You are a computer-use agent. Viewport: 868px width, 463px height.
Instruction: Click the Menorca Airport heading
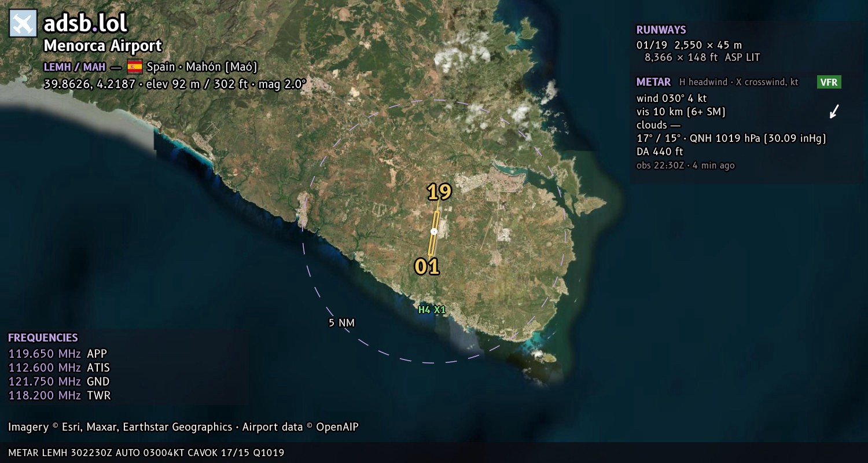pos(103,46)
